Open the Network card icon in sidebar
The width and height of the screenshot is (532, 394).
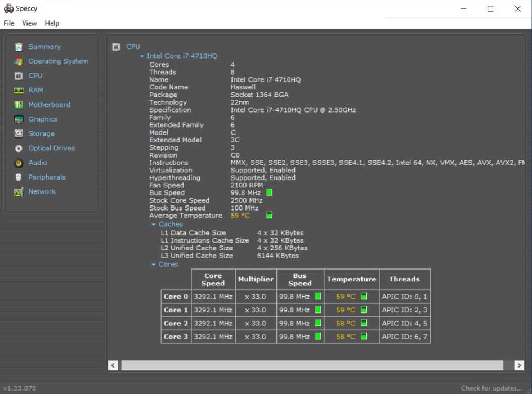(x=19, y=192)
